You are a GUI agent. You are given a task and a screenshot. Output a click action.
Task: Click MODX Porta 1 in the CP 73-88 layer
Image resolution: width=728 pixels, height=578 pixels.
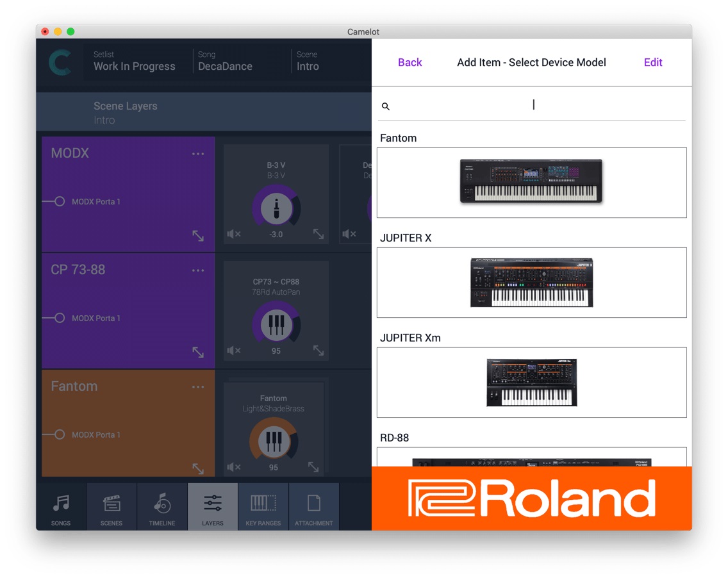[96, 318]
